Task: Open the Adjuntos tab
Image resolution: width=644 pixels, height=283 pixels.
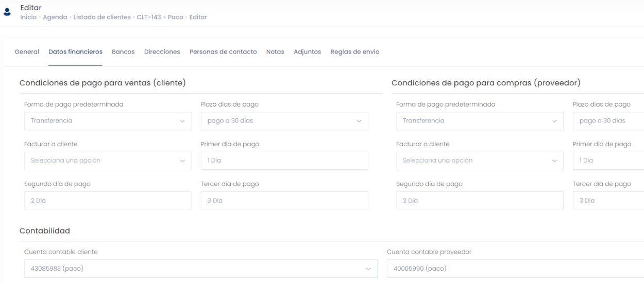Action: [307, 52]
